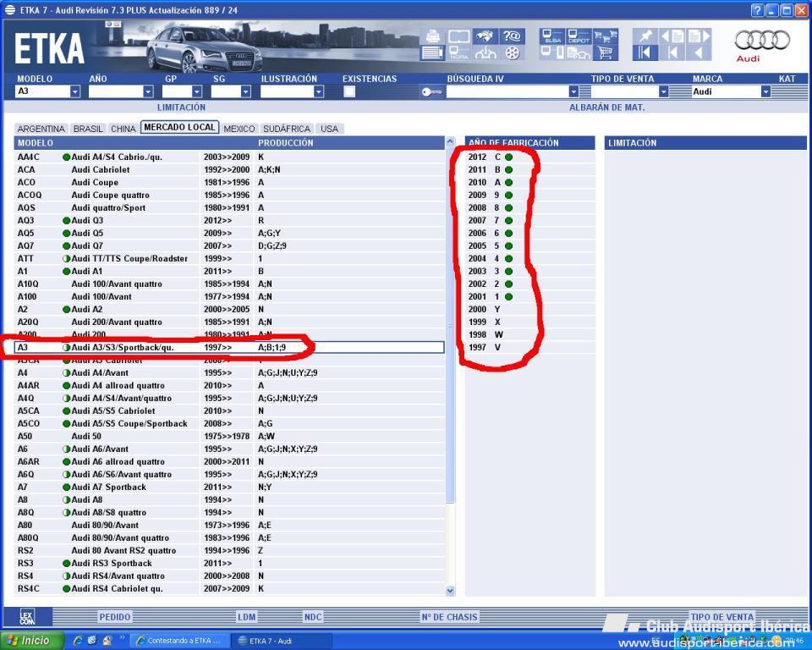
Task: Select the Audi Q7 model row
Action: (229, 245)
